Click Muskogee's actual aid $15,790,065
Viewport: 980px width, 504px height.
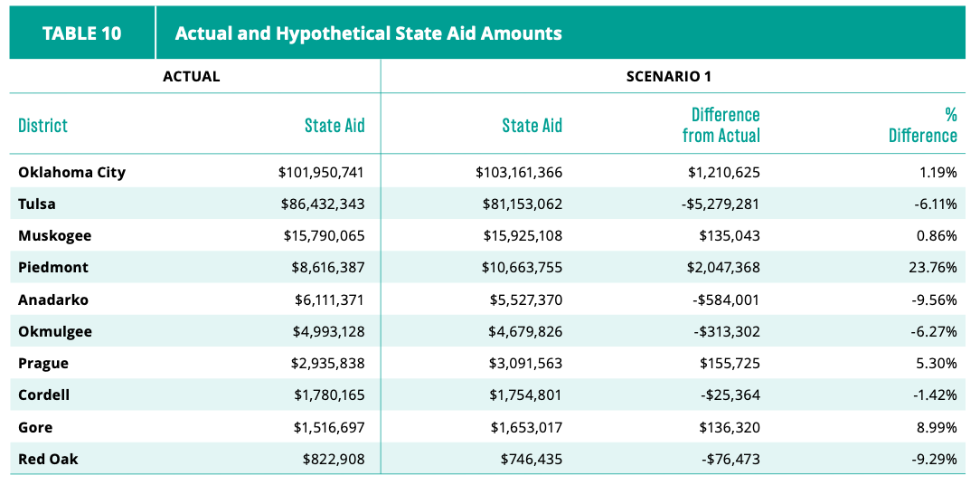[x=324, y=236]
